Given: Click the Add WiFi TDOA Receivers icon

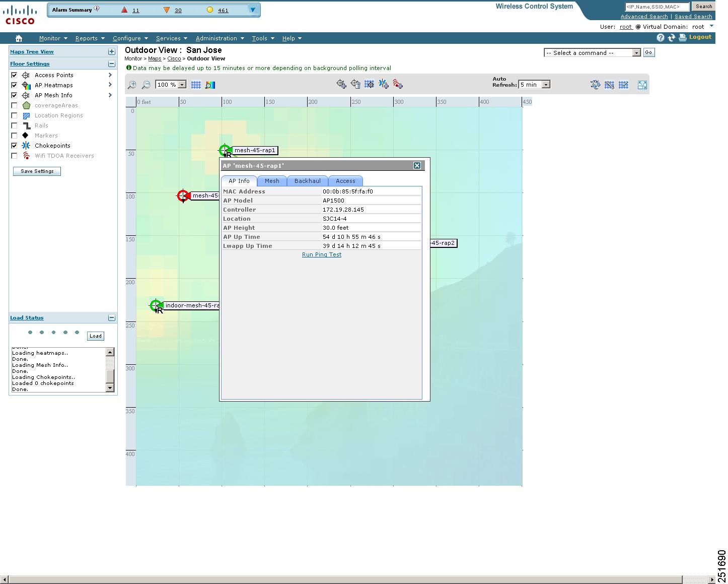Looking at the screenshot, I should (x=398, y=84).
